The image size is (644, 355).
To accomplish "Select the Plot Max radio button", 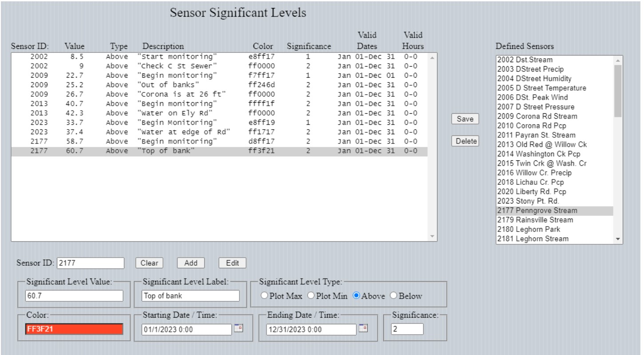I will [265, 296].
